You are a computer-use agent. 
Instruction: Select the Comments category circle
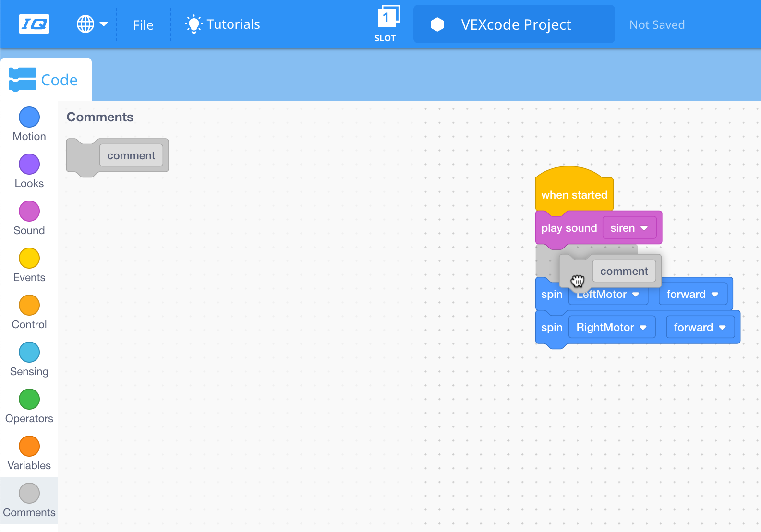(x=29, y=493)
